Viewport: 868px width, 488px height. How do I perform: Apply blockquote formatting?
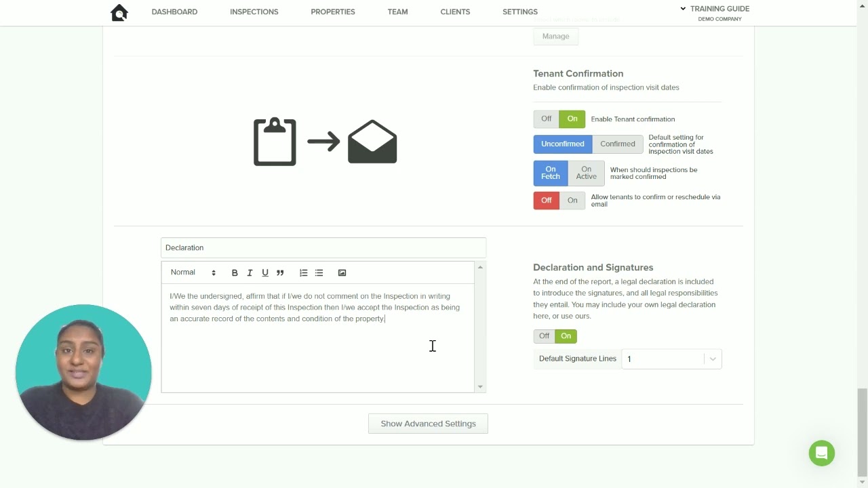[x=280, y=272]
